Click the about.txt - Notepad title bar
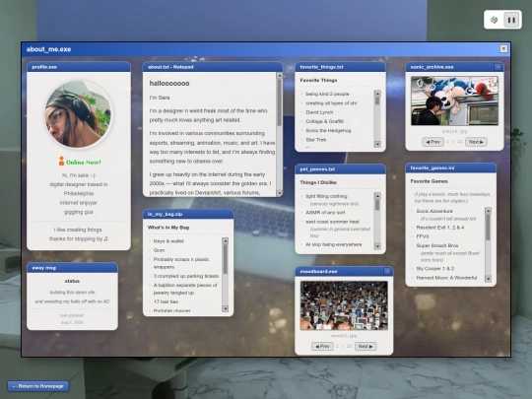The width and height of the screenshot is (532, 399). (213, 67)
